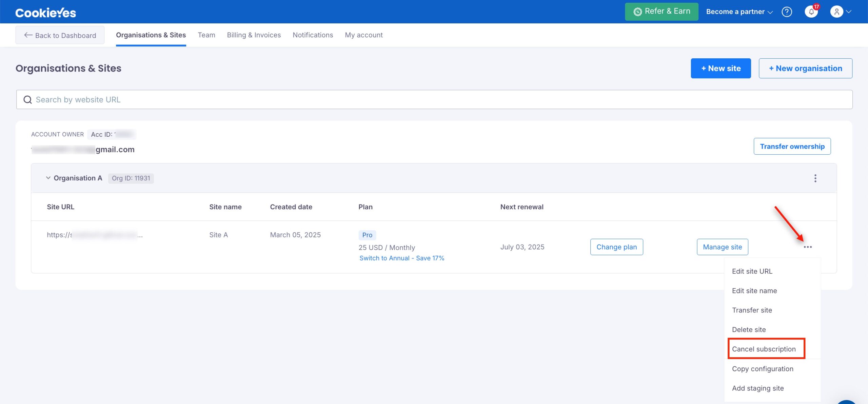Screen dimensions: 868x404
Task: Expand the Become a partner dropdown
Action: [739, 12]
